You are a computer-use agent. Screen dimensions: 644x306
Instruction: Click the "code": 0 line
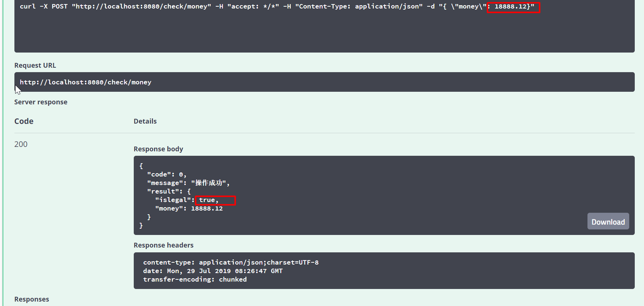(166, 174)
